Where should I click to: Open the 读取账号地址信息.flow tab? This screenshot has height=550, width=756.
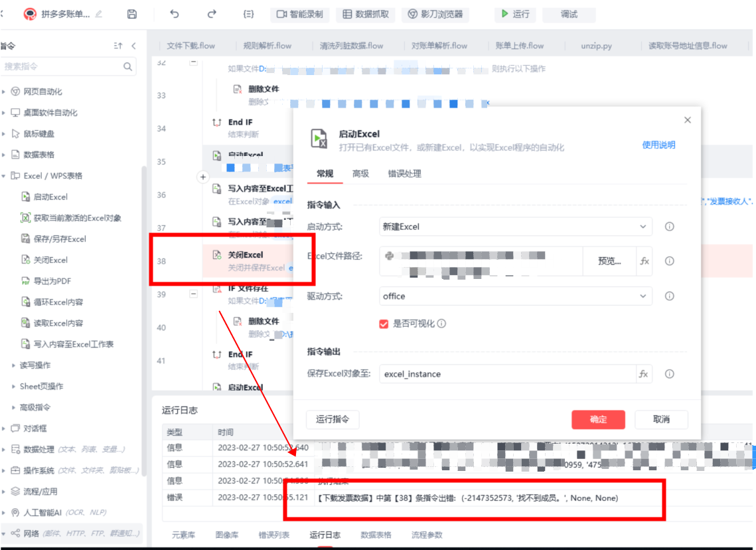pos(688,46)
